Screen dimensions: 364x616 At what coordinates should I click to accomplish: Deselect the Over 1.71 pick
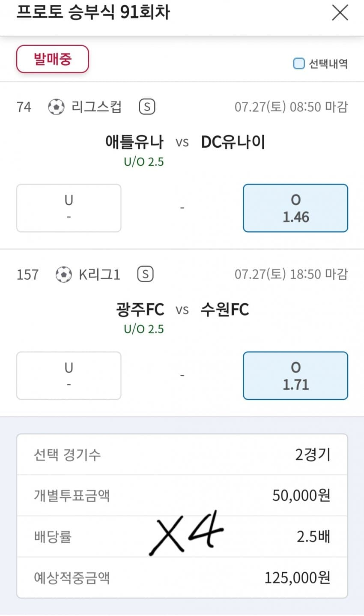(x=295, y=376)
